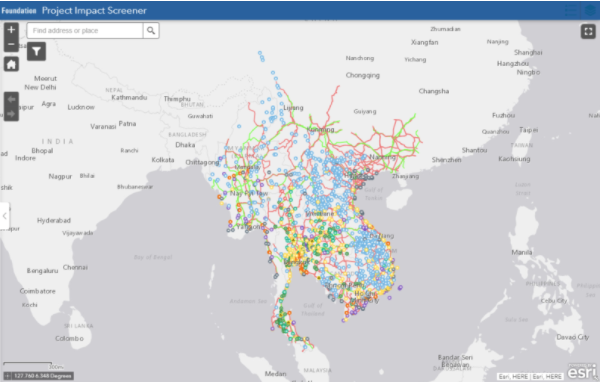The width and height of the screenshot is (614, 390).
Task: Go to next map extent
Action: [x=11, y=114]
